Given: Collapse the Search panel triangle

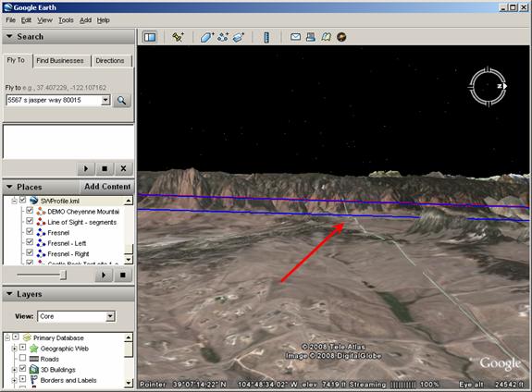Looking at the screenshot, I should coord(9,36).
